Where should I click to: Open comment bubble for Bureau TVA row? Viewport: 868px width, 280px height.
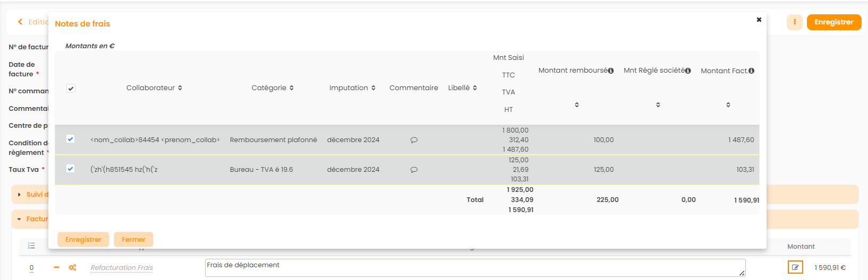click(414, 170)
